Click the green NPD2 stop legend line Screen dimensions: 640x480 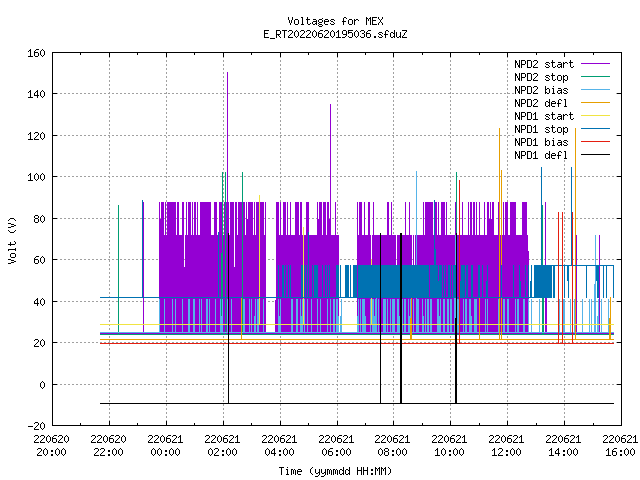[595, 77]
